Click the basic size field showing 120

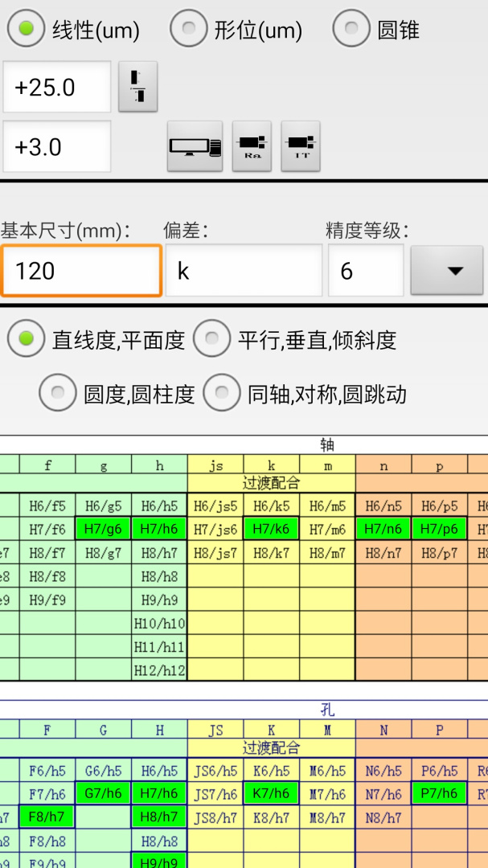pyautogui.click(x=81, y=271)
